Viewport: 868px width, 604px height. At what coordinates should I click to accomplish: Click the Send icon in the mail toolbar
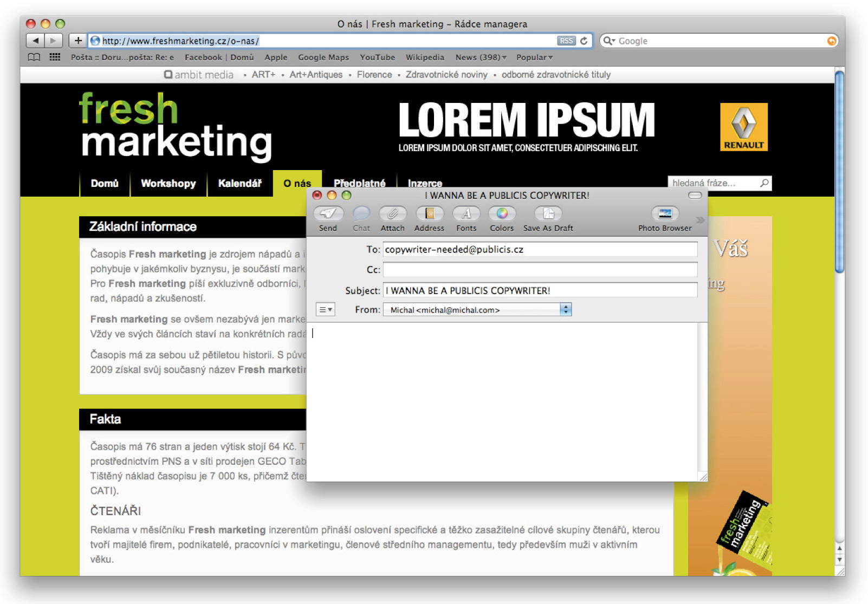(328, 213)
